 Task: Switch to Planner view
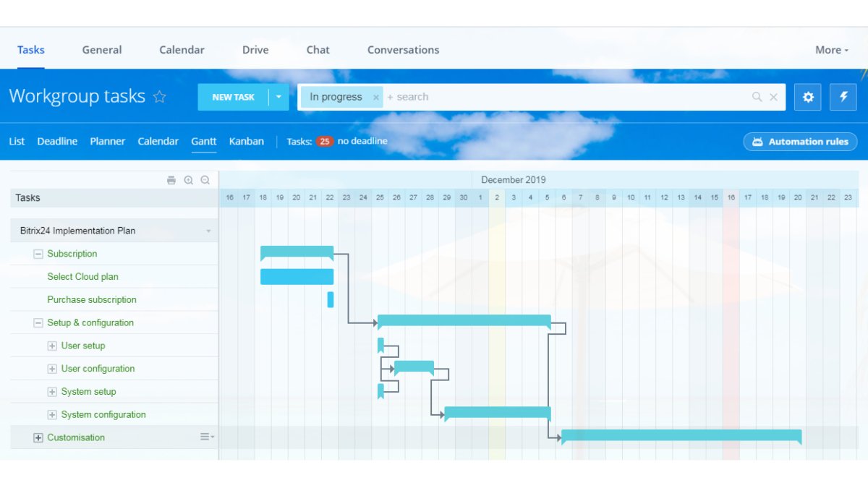point(108,141)
